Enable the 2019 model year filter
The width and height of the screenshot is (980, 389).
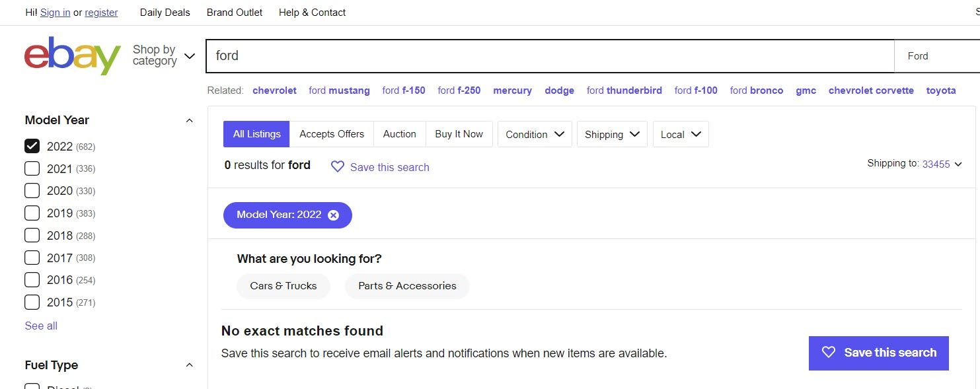click(32, 213)
